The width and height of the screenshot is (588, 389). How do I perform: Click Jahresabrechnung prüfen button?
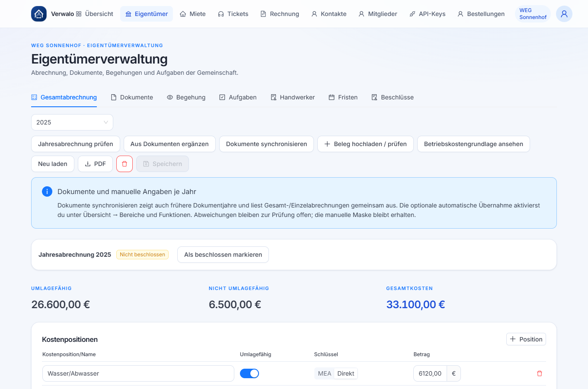(76, 144)
